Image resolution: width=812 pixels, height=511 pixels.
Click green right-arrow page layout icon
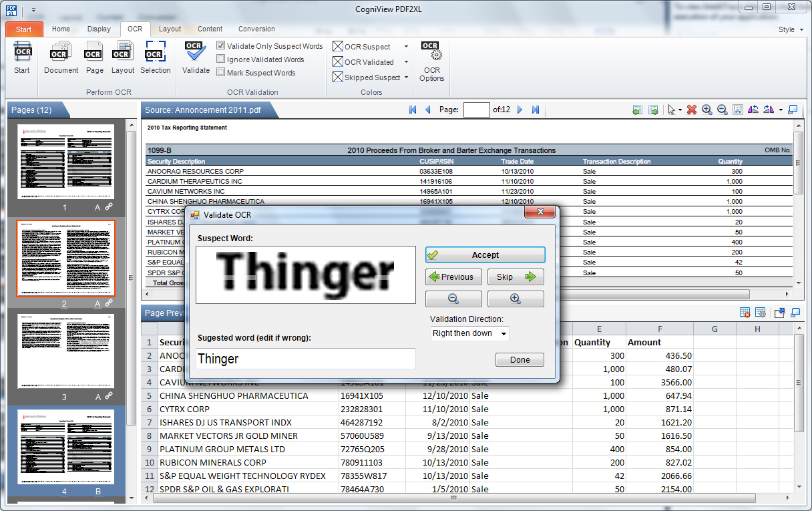click(653, 110)
